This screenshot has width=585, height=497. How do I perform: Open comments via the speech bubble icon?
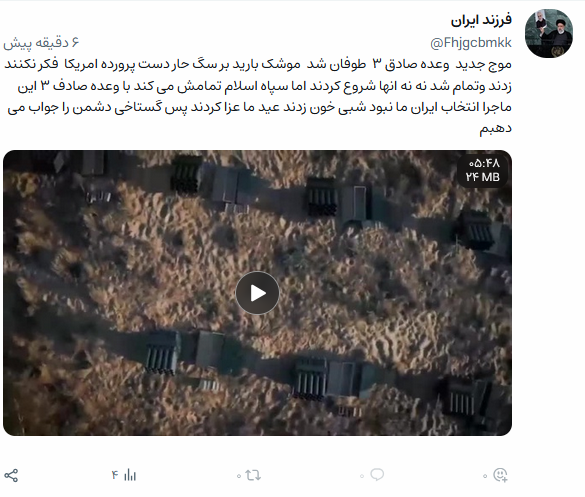(377, 475)
